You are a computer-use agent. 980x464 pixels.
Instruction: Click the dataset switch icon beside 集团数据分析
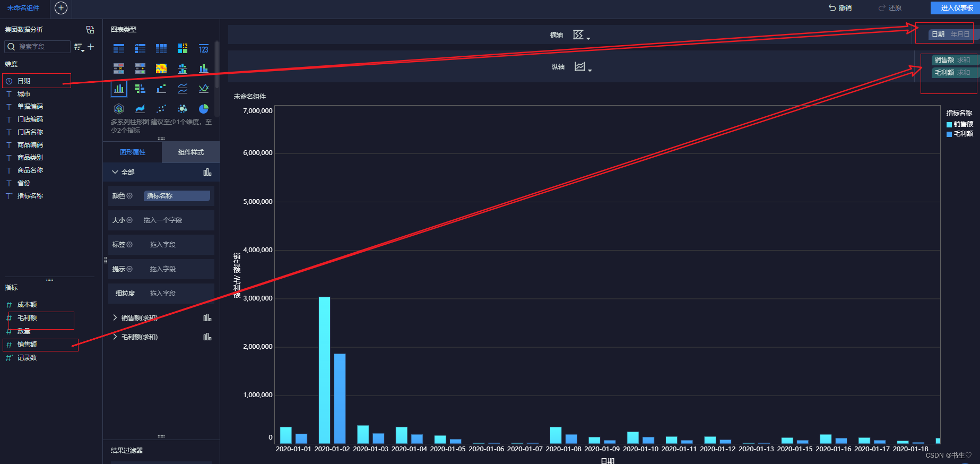tap(90, 30)
